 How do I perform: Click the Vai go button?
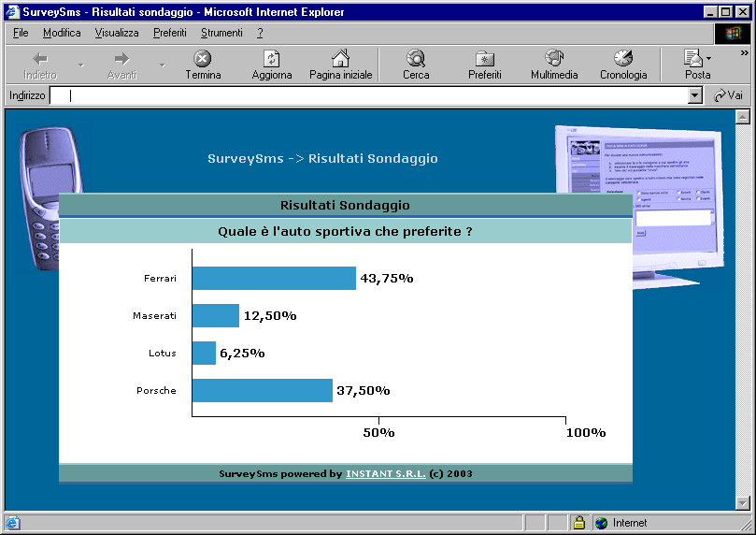729,95
